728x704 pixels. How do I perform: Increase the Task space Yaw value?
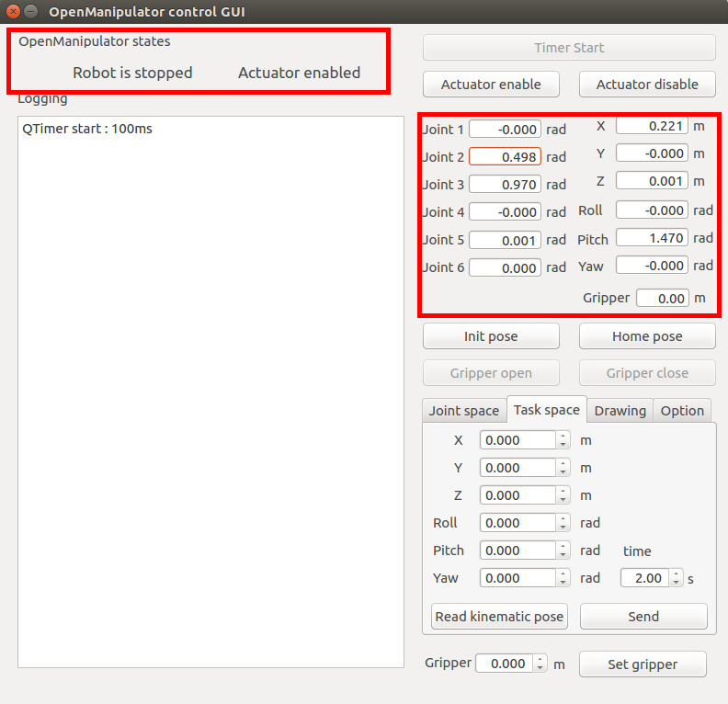click(x=563, y=573)
